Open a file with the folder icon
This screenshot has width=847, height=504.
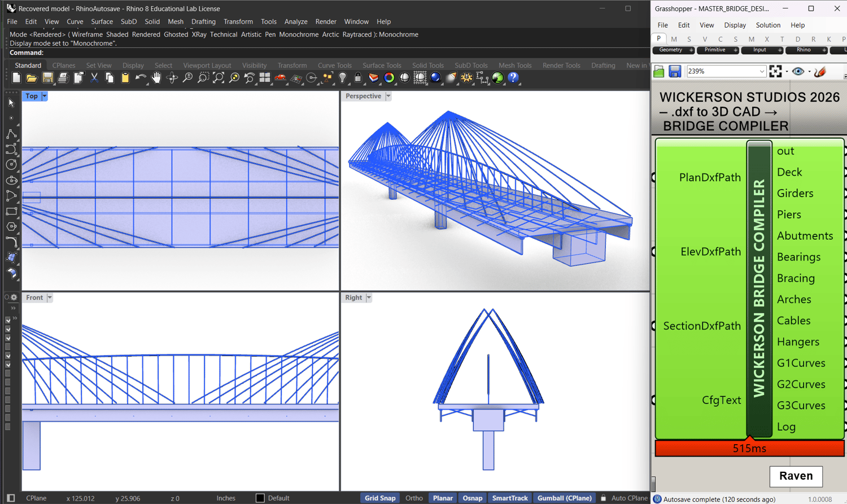pyautogui.click(x=32, y=78)
